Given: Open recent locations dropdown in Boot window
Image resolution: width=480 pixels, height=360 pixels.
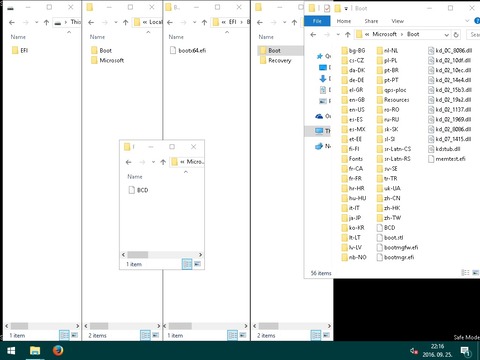Looking at the screenshot, I should tap(338, 34).
